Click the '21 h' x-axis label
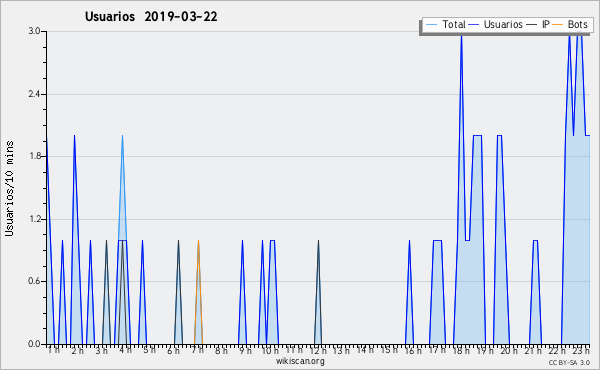This screenshot has width=600, height=370. click(533, 350)
